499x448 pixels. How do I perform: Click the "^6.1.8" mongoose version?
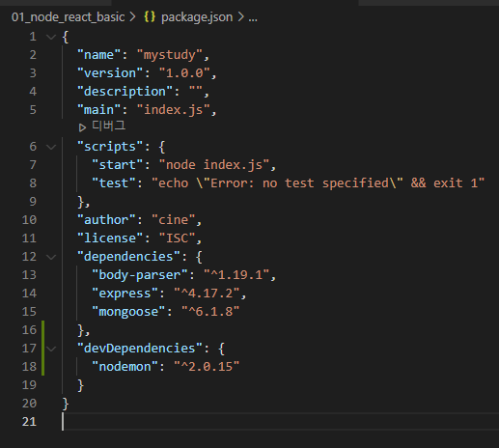[x=210, y=312]
